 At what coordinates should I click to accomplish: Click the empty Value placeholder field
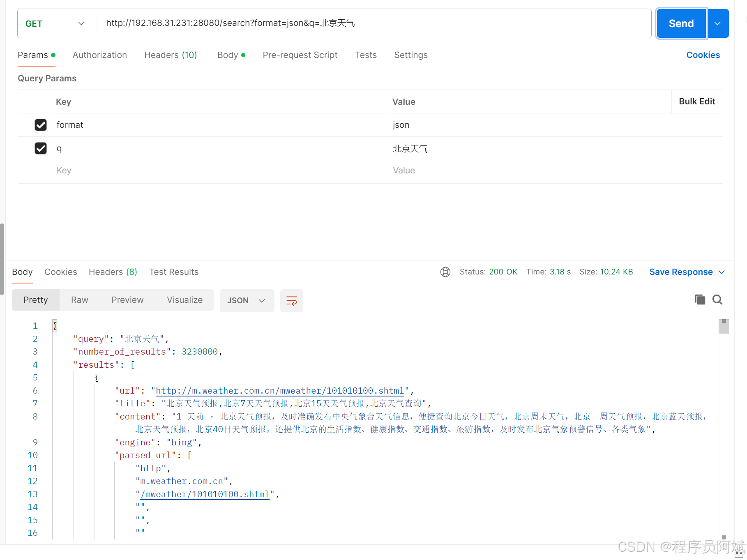click(554, 171)
